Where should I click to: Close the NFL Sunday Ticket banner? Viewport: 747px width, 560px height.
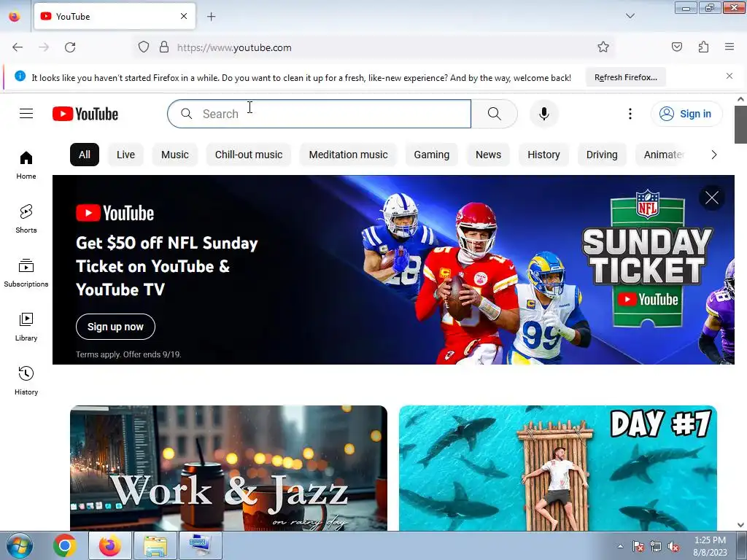[x=712, y=198]
